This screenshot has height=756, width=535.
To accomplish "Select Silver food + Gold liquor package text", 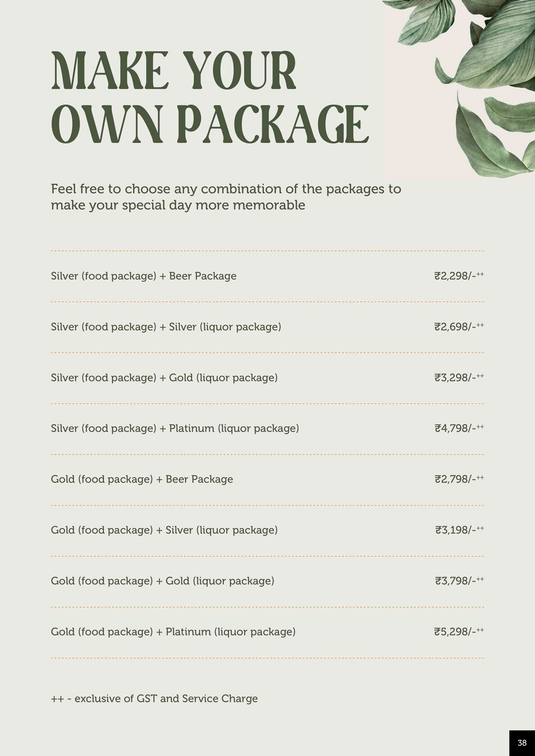I will tap(164, 378).
